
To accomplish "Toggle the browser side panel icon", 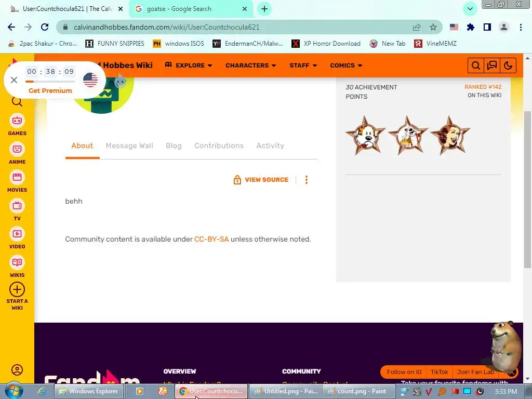I will pos(487,27).
